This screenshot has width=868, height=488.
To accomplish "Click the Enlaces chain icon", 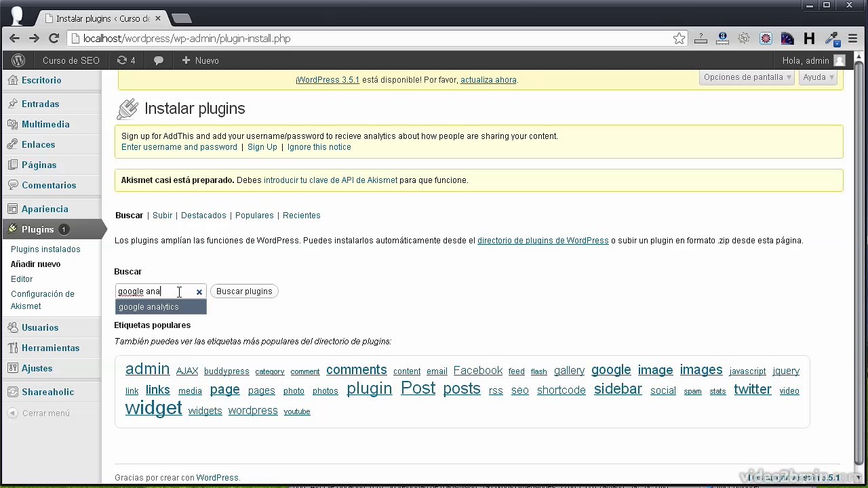I will [x=12, y=144].
